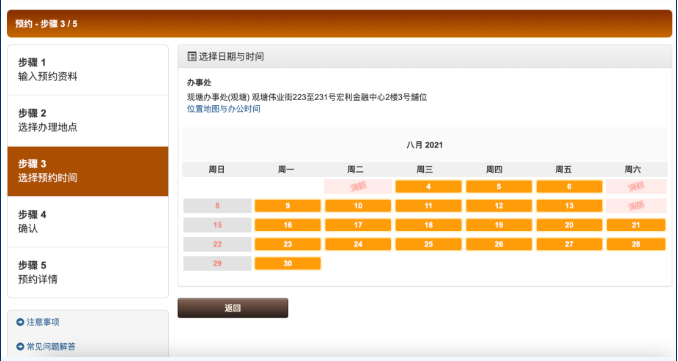Viewport: 678px width, 361px height.
Task: Click the 周日 column header
Action: 217,169
